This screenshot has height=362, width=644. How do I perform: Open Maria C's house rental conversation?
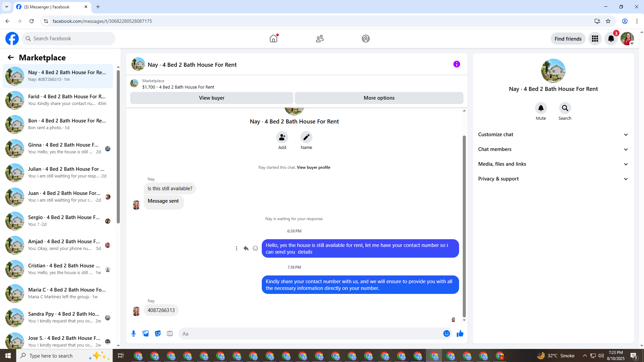pos(58,293)
